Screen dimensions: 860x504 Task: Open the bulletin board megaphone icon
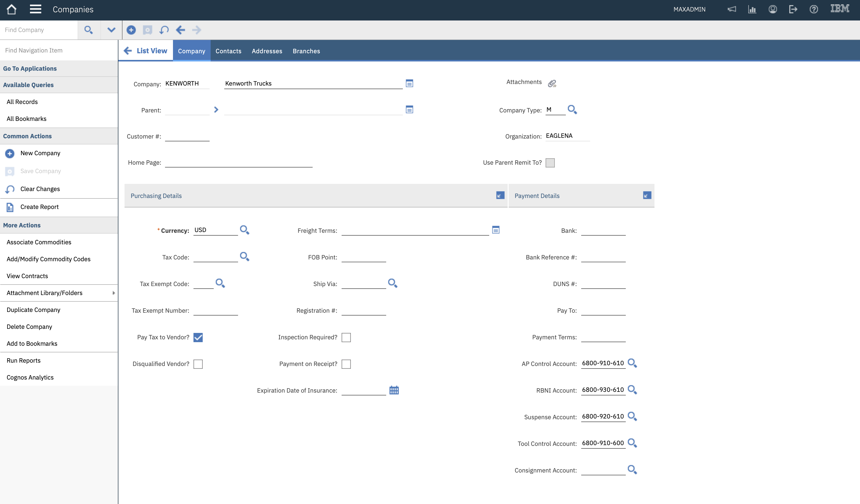pyautogui.click(x=732, y=9)
